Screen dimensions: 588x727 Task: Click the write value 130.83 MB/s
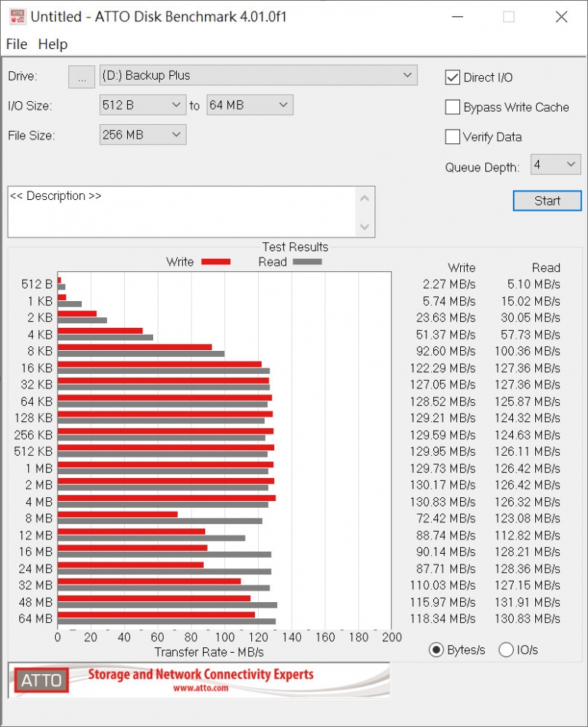[x=443, y=502]
